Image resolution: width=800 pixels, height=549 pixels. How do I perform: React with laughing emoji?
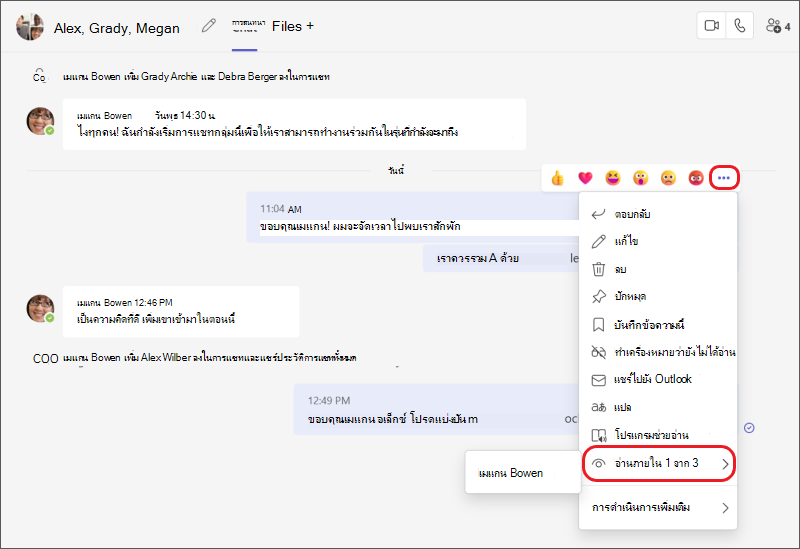[613, 178]
